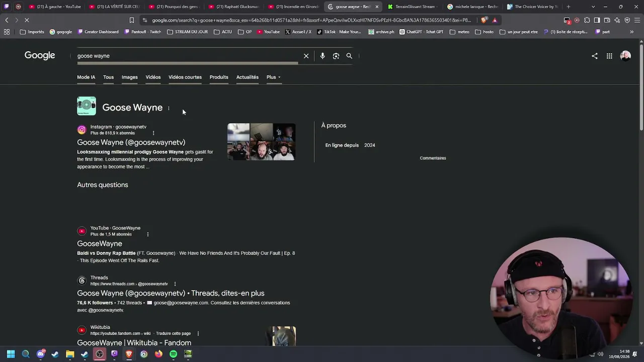This screenshot has width=644, height=362.
Task: Close the goose wayne tab
Action: pyautogui.click(x=377, y=7)
